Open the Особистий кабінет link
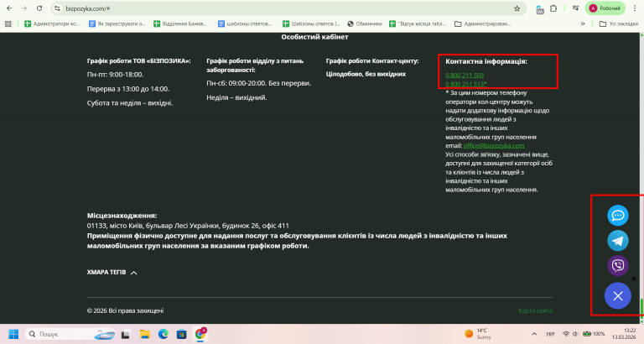 pos(314,37)
